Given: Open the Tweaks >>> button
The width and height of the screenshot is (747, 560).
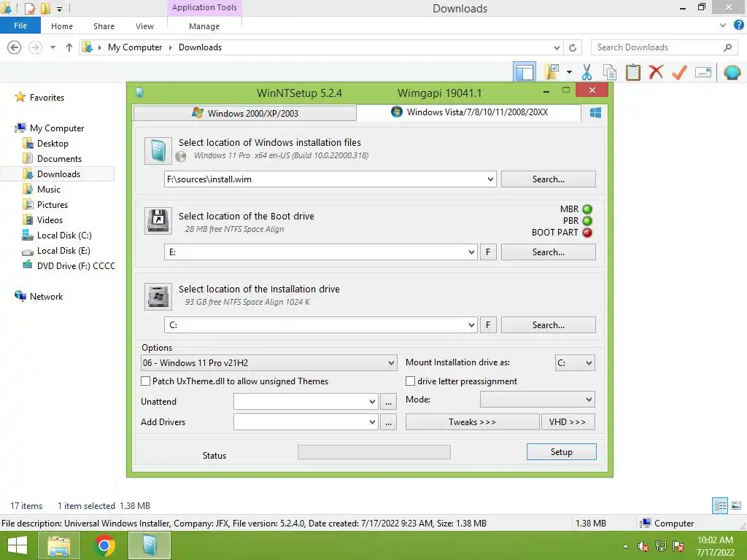Looking at the screenshot, I should (x=472, y=422).
